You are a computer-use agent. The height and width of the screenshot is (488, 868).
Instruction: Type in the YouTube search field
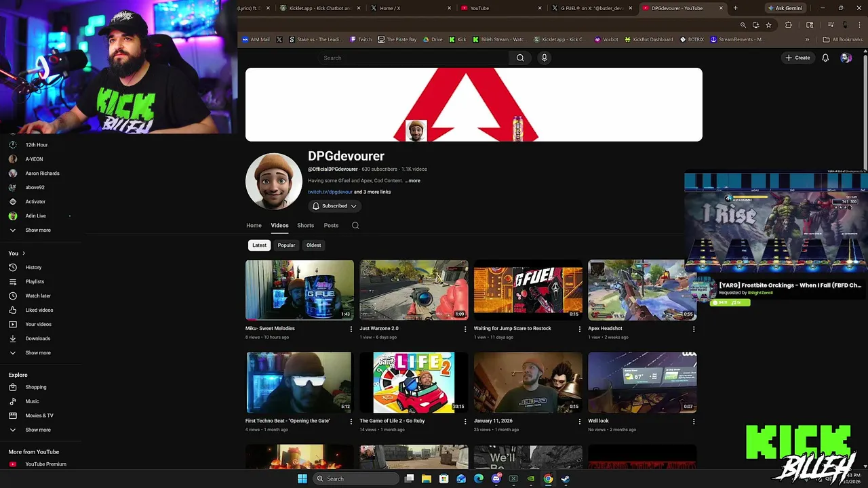(x=414, y=58)
